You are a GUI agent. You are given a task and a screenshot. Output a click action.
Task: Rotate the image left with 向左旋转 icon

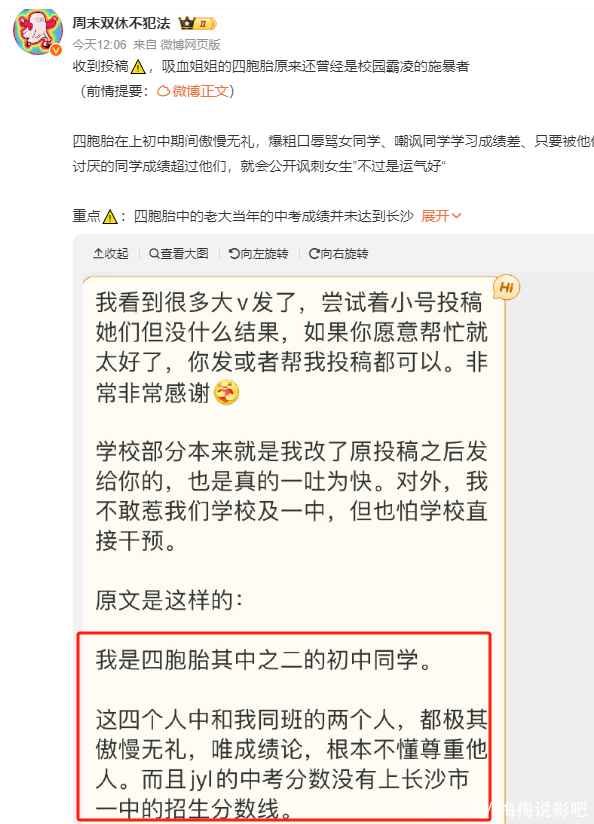click(x=234, y=254)
